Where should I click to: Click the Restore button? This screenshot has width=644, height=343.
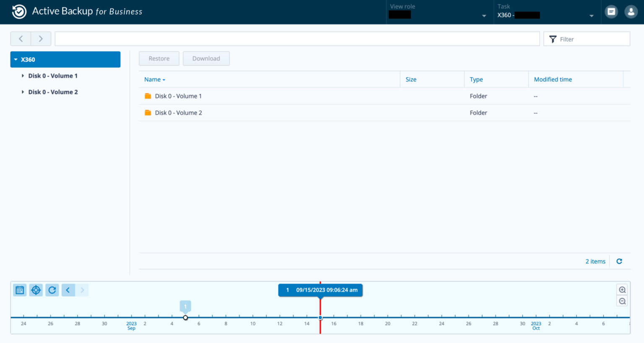click(159, 58)
